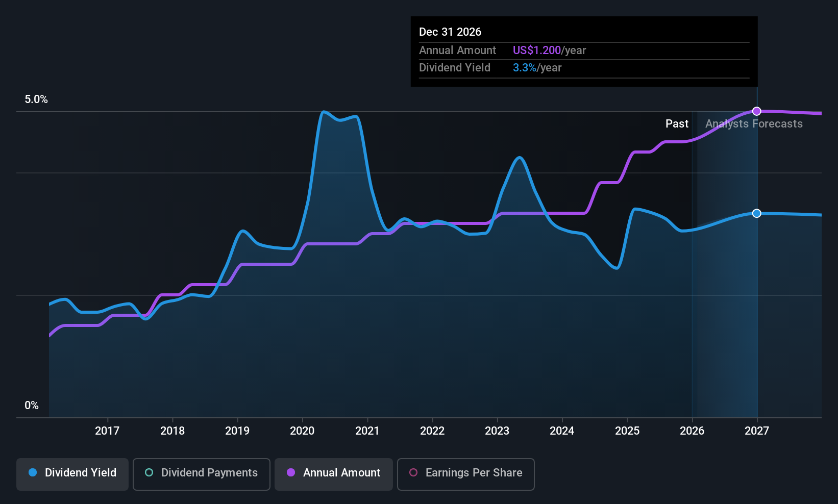Open the Dividend Payments data series

(x=201, y=473)
